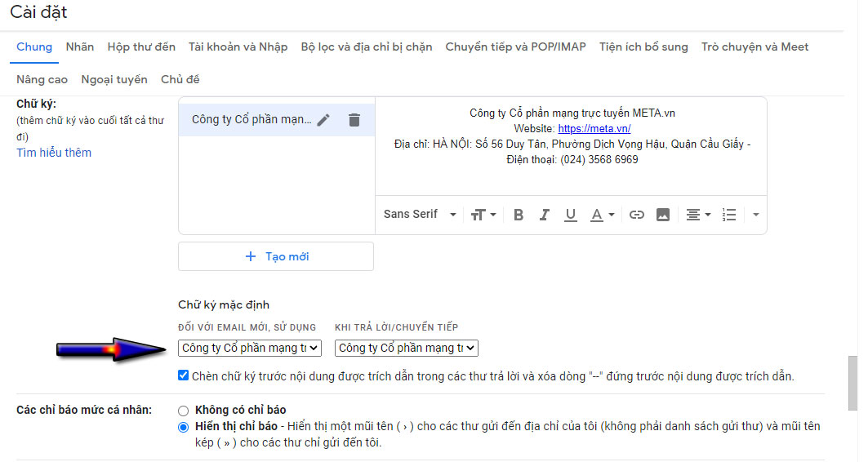Open the Hộp thư đến tab
The width and height of the screenshot is (868, 462).
[141, 47]
